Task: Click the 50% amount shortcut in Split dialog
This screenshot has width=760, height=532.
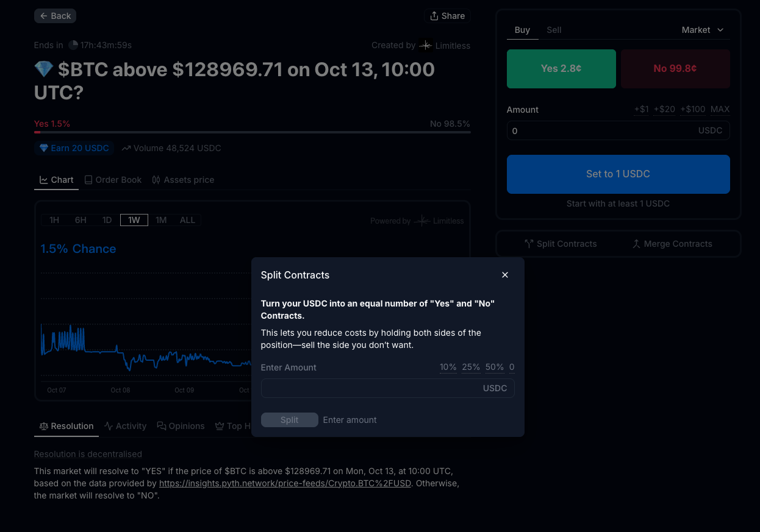Action: (494, 367)
